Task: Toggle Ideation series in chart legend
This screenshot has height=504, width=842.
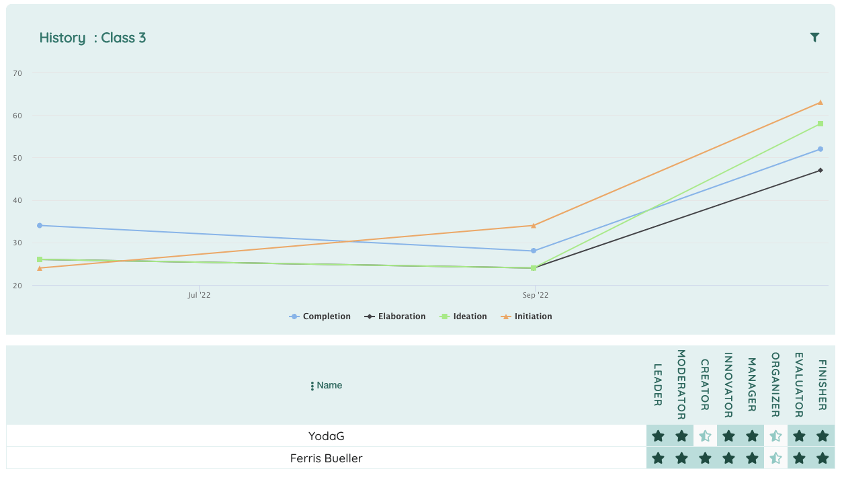Action: coord(463,317)
